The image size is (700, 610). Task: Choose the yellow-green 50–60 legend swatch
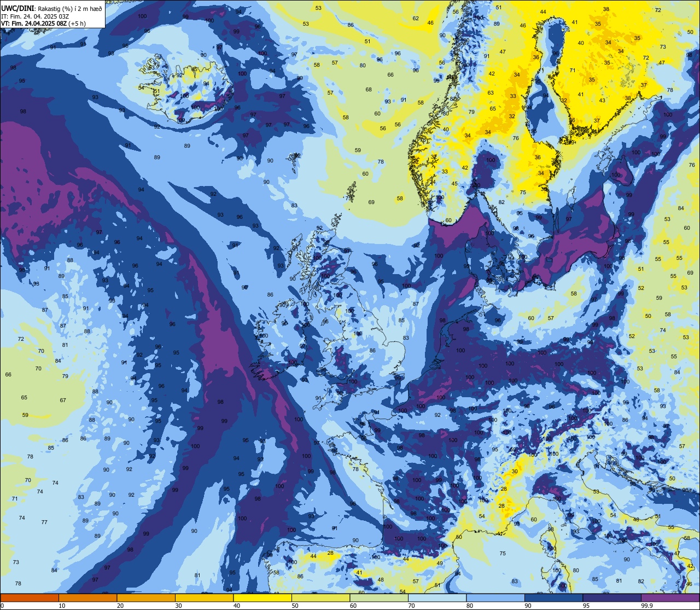click(321, 598)
